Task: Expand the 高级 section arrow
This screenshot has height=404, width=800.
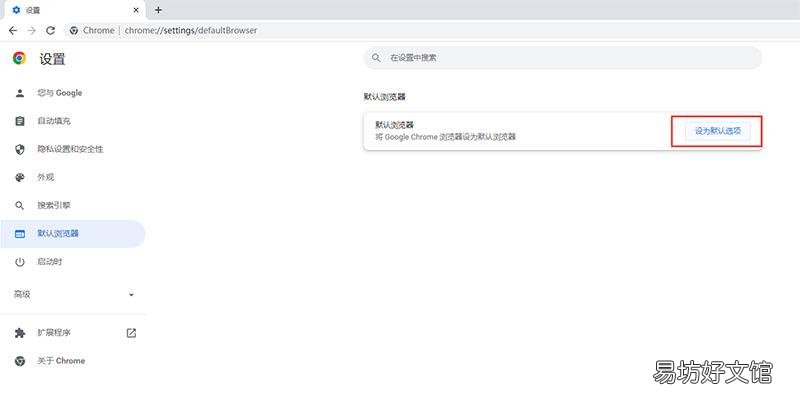Action: pos(131,294)
